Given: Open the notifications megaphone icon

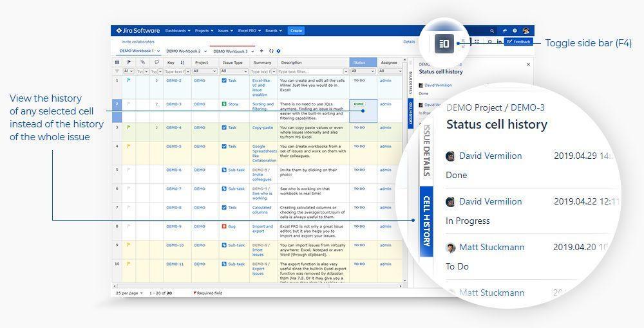Looking at the screenshot, I should (505, 31).
